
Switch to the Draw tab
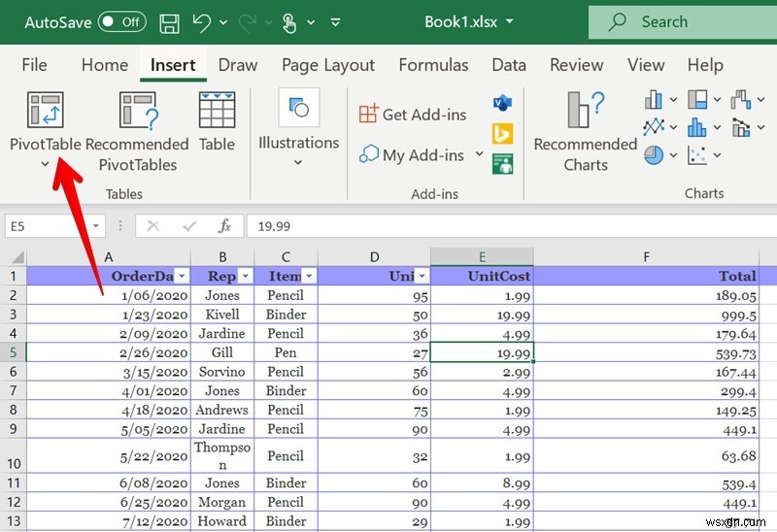click(x=238, y=65)
